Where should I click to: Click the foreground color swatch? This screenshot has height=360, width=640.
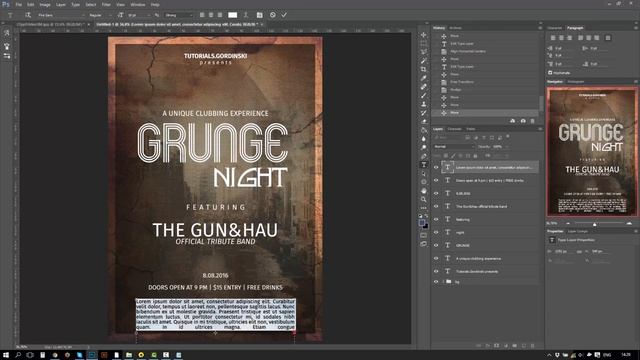422,222
